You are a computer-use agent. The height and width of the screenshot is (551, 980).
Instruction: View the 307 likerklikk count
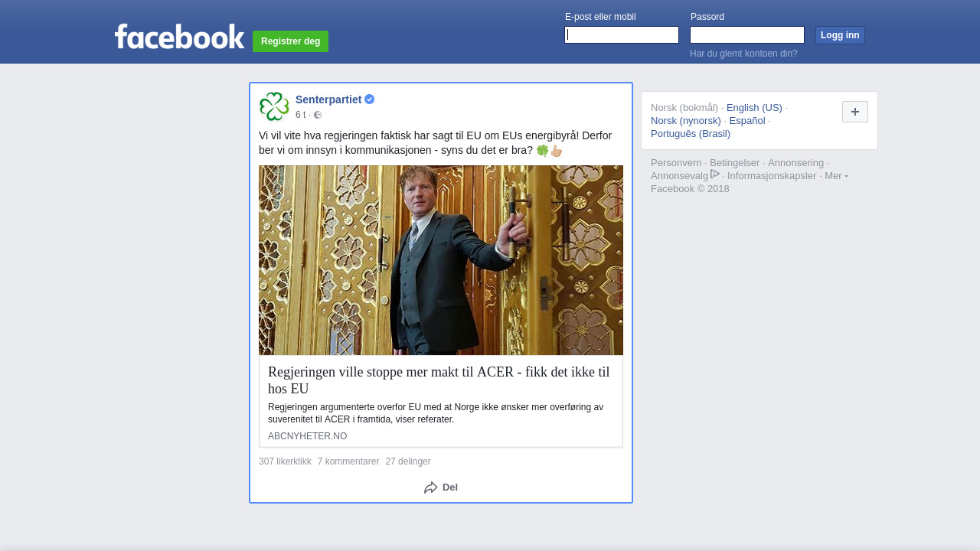(x=285, y=461)
